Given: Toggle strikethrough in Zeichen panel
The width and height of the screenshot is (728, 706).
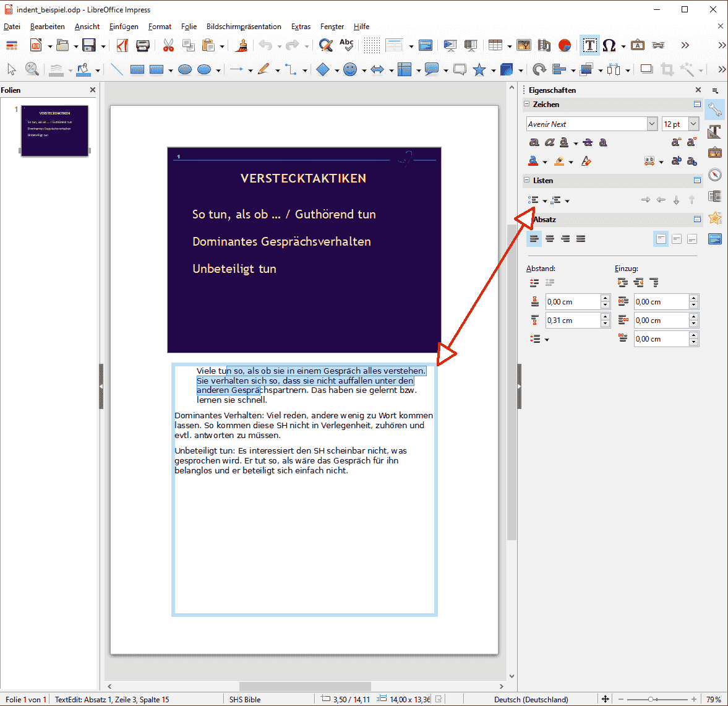Looking at the screenshot, I should [588, 142].
